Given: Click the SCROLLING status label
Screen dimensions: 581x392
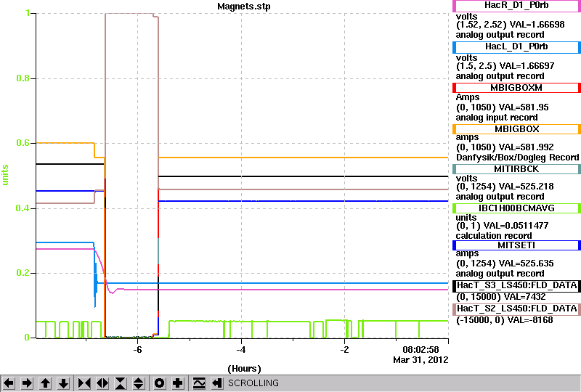Looking at the screenshot, I should (x=253, y=383).
